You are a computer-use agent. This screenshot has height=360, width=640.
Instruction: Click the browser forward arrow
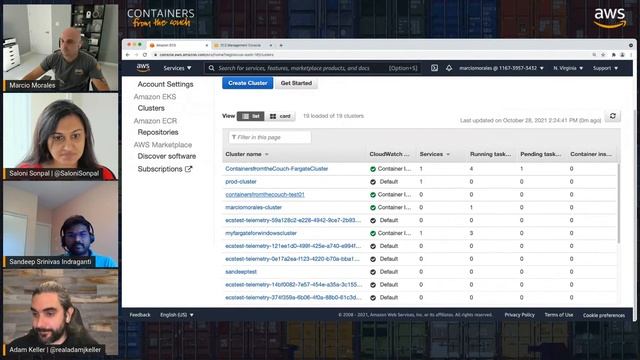pyautogui.click(x=136, y=55)
